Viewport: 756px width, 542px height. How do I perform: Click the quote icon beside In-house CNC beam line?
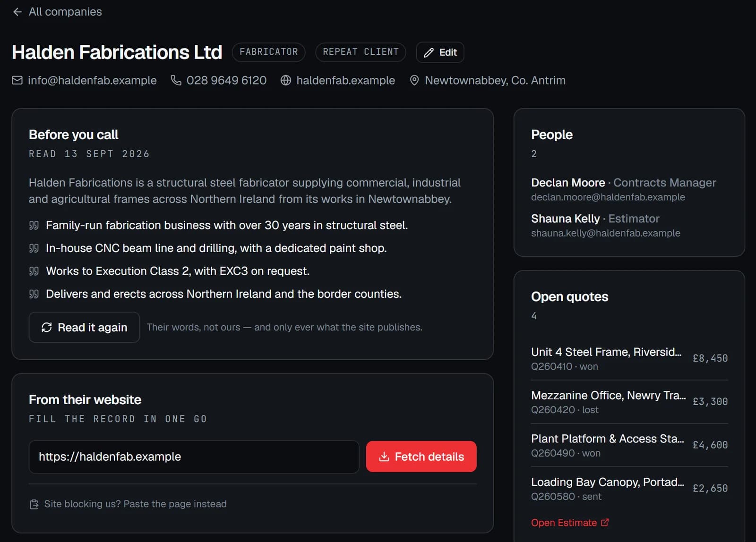pyautogui.click(x=34, y=248)
